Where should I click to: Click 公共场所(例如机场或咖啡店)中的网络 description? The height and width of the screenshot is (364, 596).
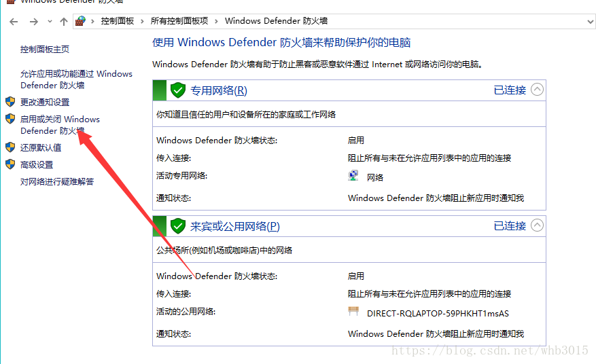[x=224, y=250]
